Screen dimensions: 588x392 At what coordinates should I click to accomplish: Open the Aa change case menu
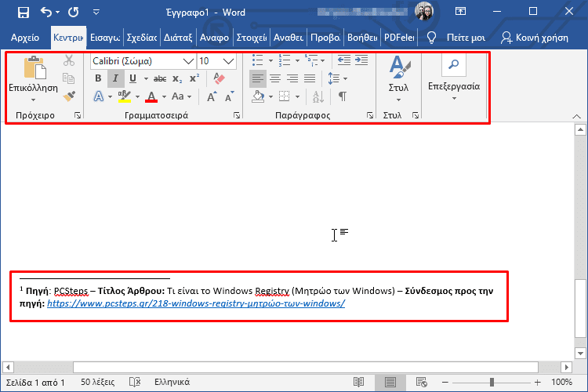coord(182,96)
